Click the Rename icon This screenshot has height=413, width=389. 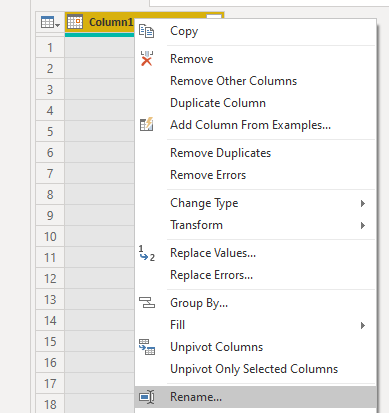[147, 397]
